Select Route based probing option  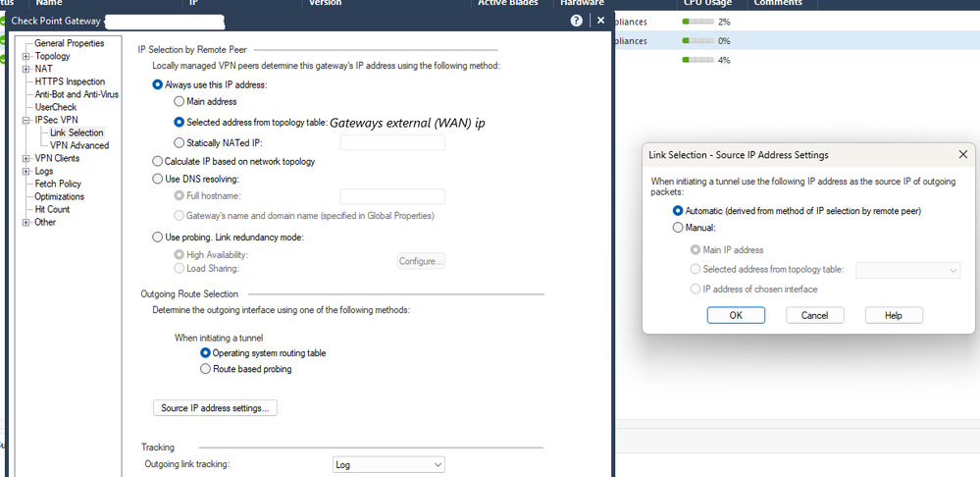point(205,369)
